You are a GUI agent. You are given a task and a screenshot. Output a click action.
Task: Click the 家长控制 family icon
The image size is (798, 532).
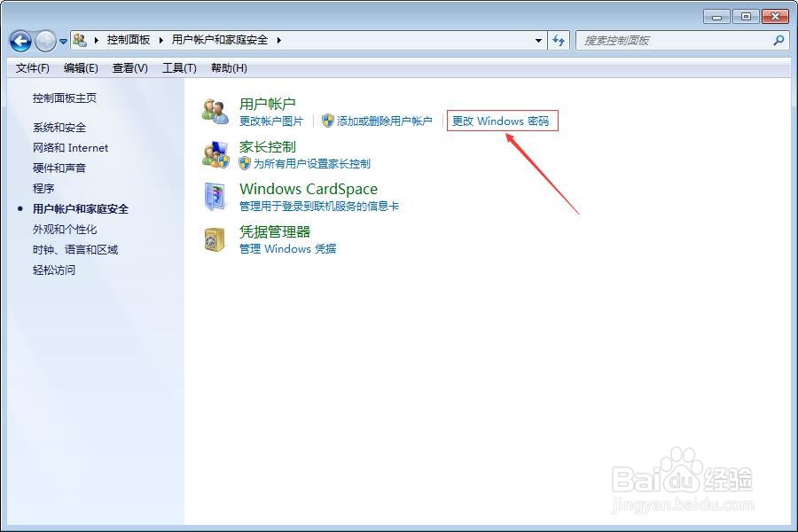[215, 155]
